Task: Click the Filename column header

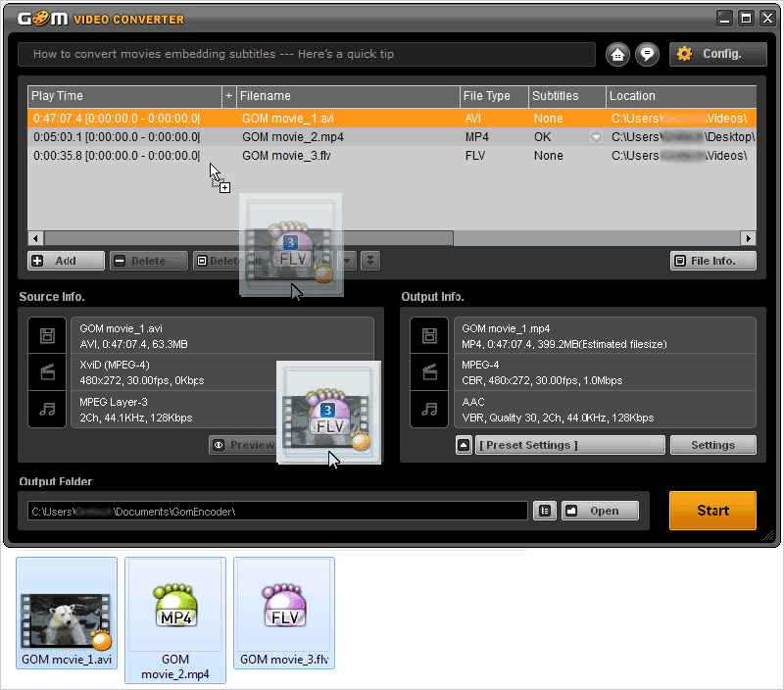Action: coord(348,96)
